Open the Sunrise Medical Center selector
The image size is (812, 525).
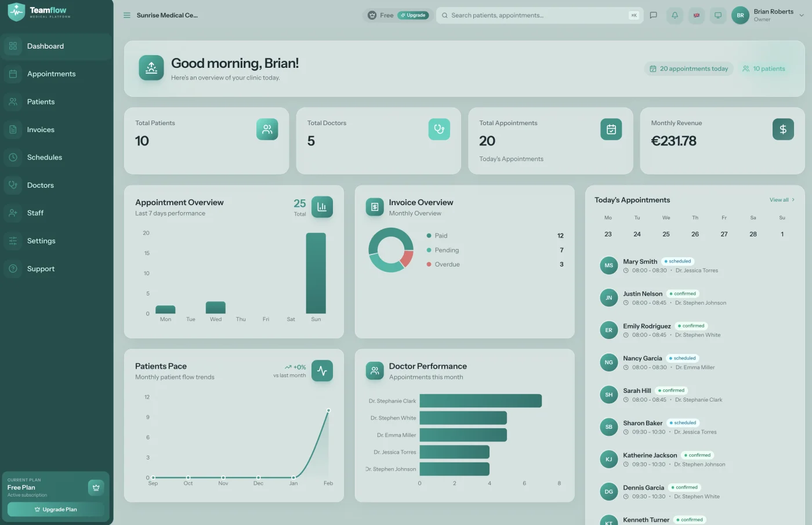(167, 16)
